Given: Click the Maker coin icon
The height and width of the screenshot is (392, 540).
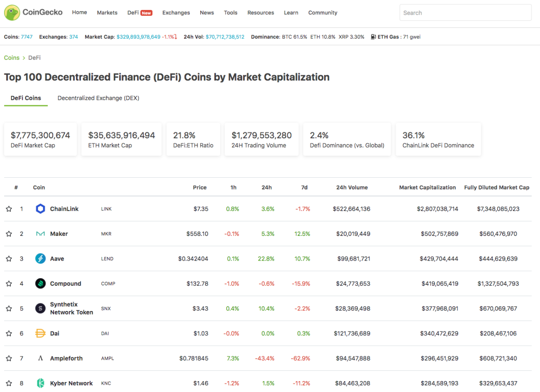Looking at the screenshot, I should 40,234.
